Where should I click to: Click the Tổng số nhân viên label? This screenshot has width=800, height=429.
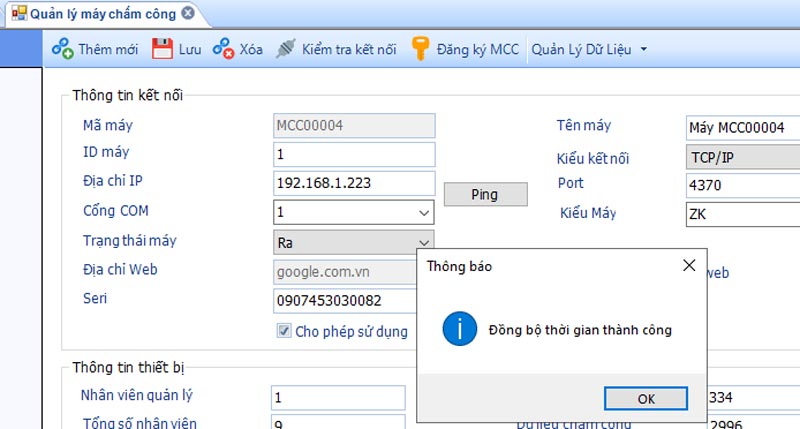coord(139,423)
